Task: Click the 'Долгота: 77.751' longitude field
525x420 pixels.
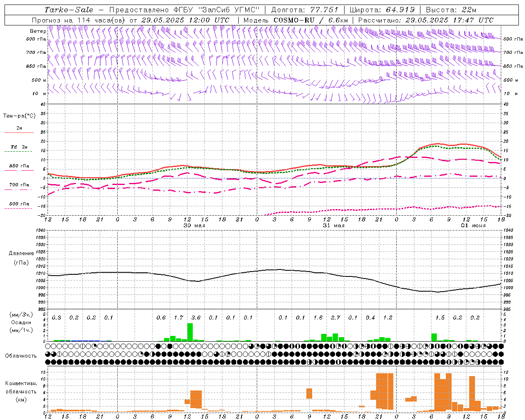Action: pos(305,10)
